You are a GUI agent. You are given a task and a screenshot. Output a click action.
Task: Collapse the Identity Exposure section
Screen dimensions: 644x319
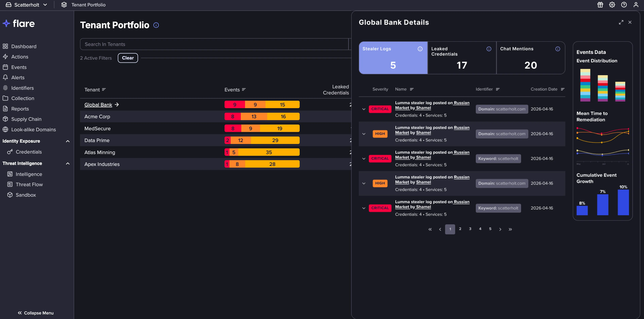click(68, 141)
